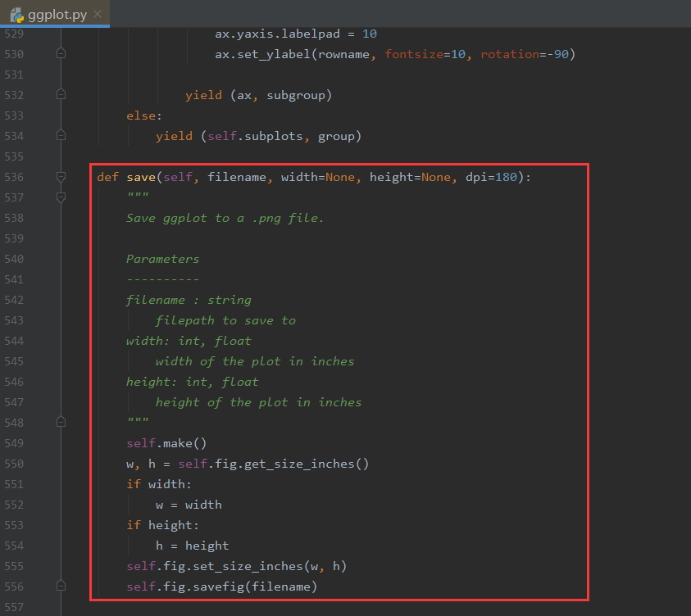Image resolution: width=691 pixels, height=616 pixels.
Task: Click the 'Parameters' docstring heading
Action: point(162,259)
